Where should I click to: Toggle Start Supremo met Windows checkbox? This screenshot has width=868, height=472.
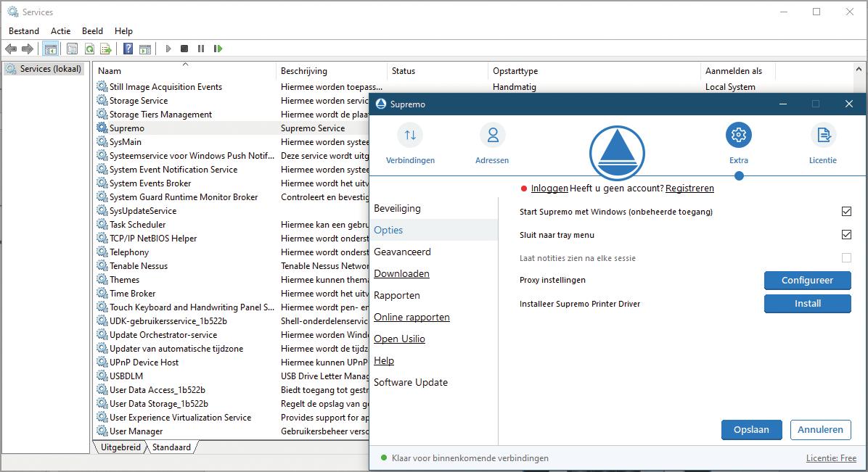coord(846,212)
